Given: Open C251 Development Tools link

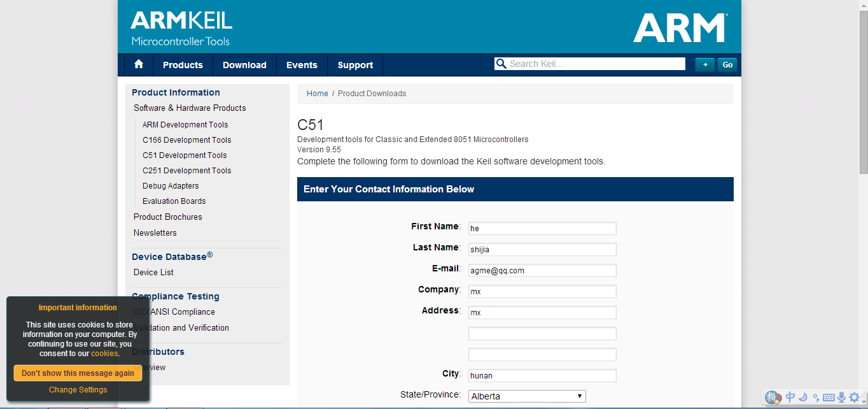Looking at the screenshot, I should [187, 171].
